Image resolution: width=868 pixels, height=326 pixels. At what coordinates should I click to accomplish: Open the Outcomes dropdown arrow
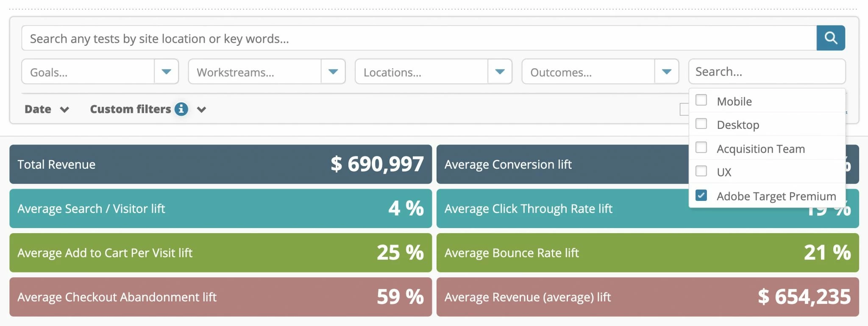667,72
